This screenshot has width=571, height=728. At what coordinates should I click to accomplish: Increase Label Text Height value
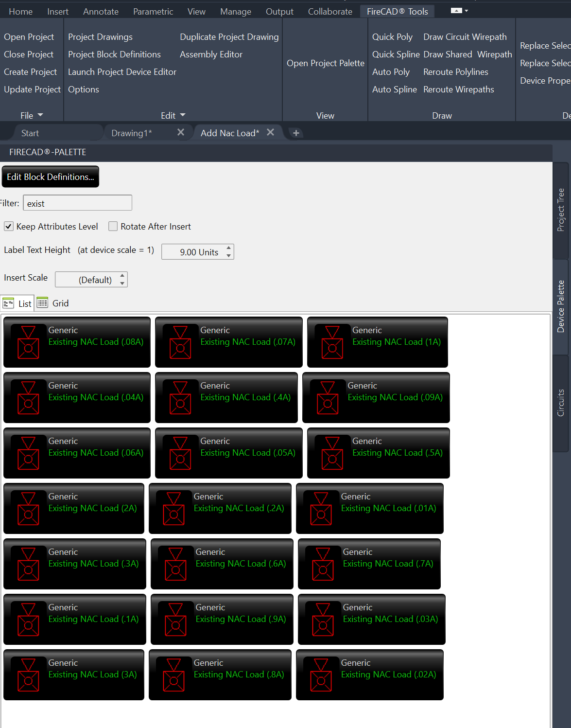tap(228, 248)
